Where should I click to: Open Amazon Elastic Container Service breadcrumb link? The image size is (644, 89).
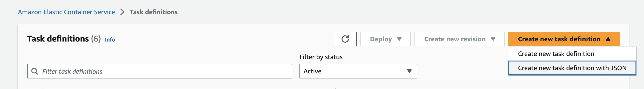(66, 12)
